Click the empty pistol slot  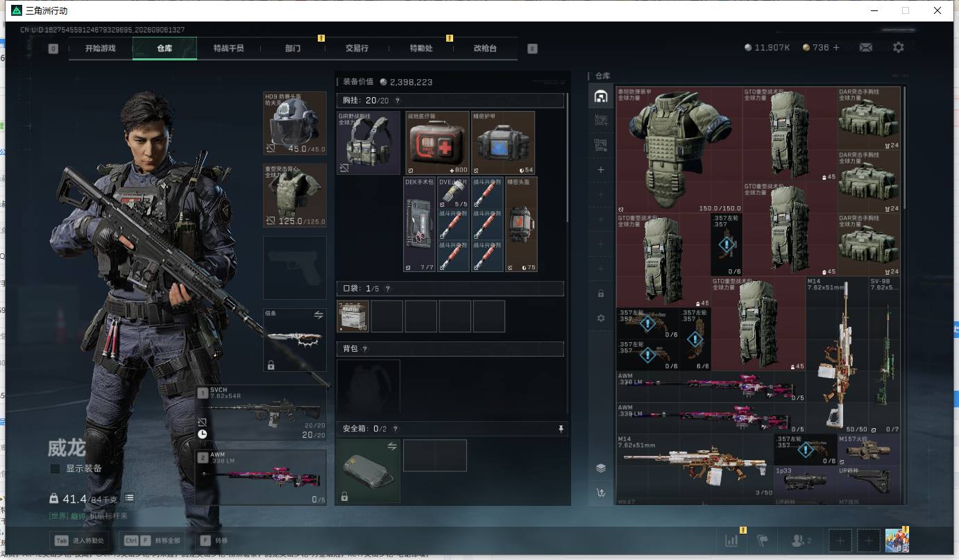pos(295,268)
